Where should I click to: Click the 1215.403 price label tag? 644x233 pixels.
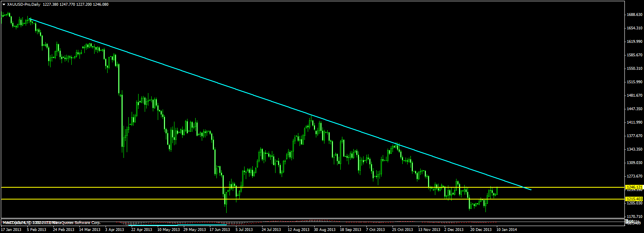pos(635,199)
